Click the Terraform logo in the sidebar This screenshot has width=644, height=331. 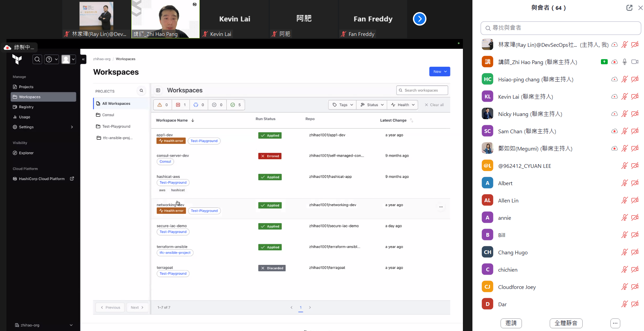pos(17,59)
